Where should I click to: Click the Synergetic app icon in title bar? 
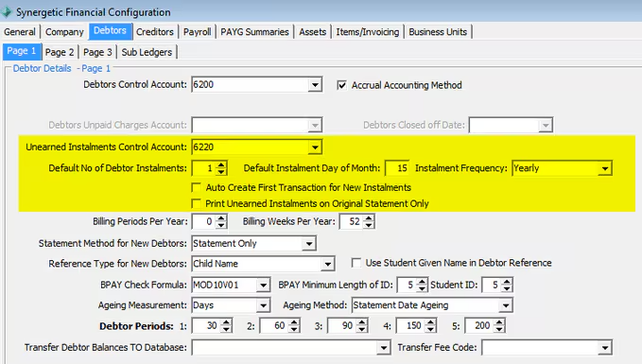6,12
